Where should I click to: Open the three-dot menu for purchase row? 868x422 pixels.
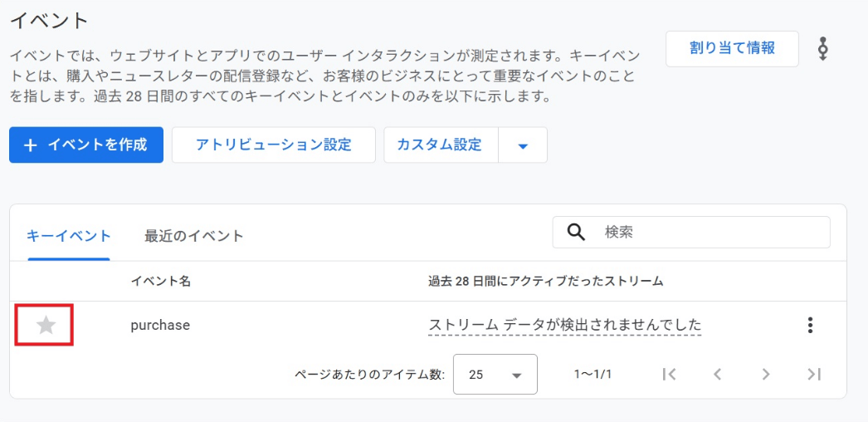click(810, 326)
